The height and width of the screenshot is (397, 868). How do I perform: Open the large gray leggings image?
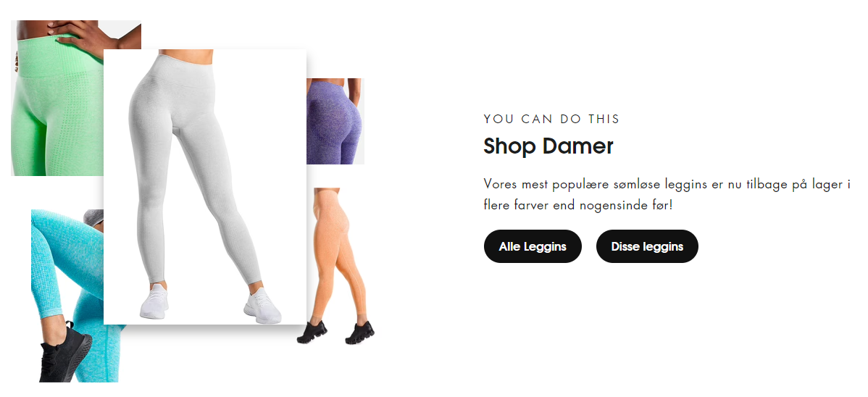pyautogui.click(x=205, y=187)
